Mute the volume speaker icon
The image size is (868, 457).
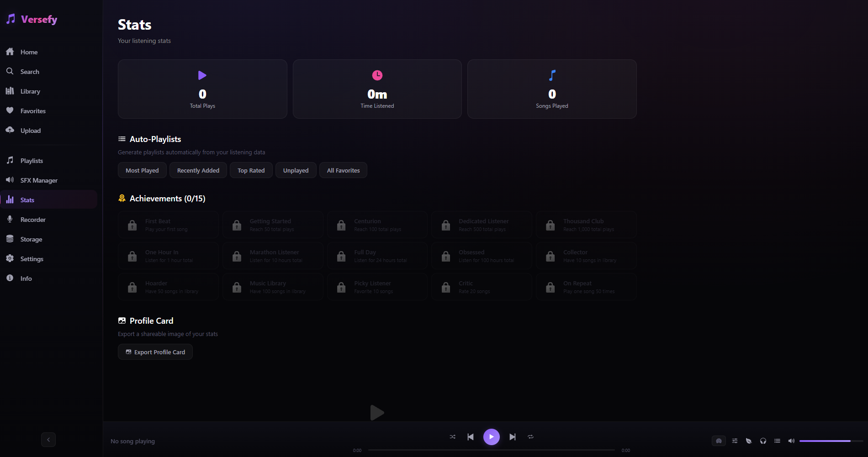pyautogui.click(x=791, y=441)
